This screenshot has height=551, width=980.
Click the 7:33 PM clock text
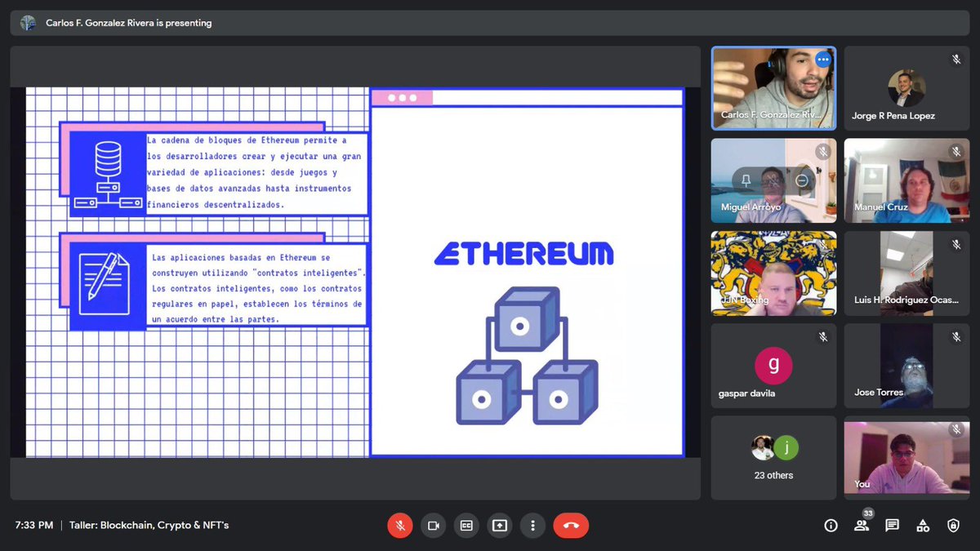34,525
